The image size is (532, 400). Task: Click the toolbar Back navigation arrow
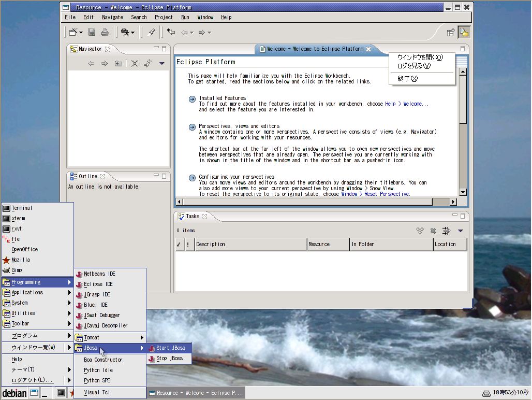pyautogui.click(x=185, y=33)
